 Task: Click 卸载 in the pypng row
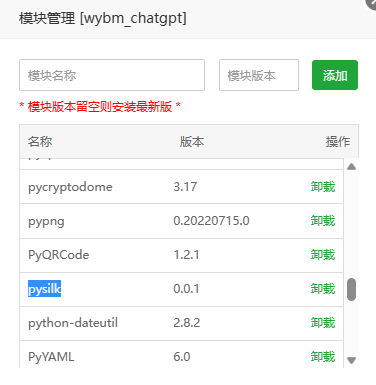click(x=323, y=221)
